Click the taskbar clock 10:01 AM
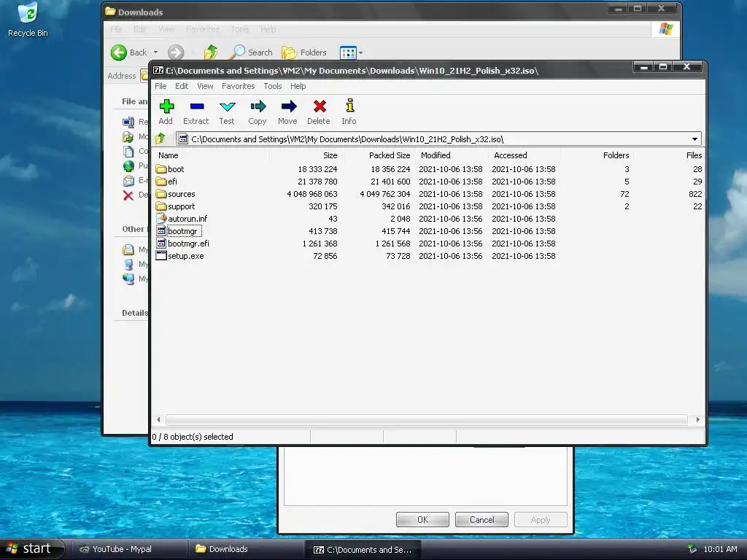This screenshot has width=747, height=560. click(720, 549)
